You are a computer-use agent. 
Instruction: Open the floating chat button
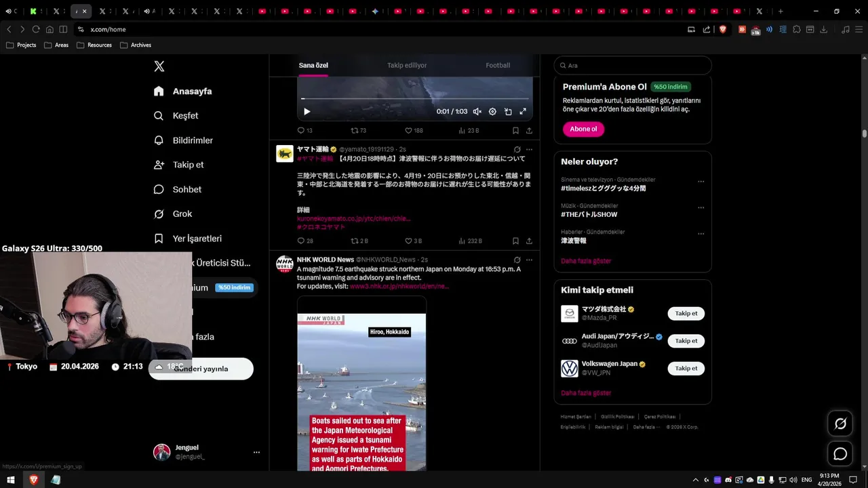point(840,453)
